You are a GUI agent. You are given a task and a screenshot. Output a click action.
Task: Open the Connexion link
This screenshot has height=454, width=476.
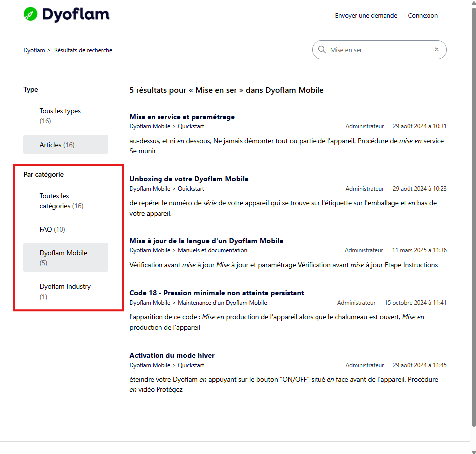pyautogui.click(x=423, y=16)
